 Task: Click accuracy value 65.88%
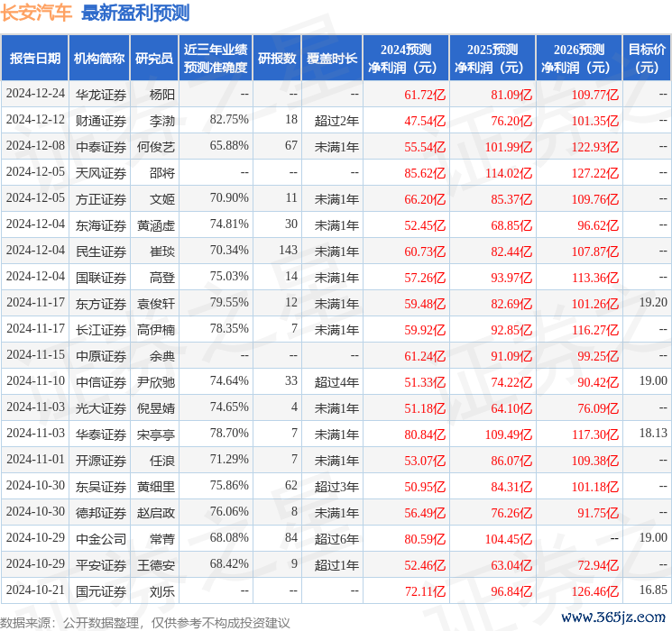point(229,146)
